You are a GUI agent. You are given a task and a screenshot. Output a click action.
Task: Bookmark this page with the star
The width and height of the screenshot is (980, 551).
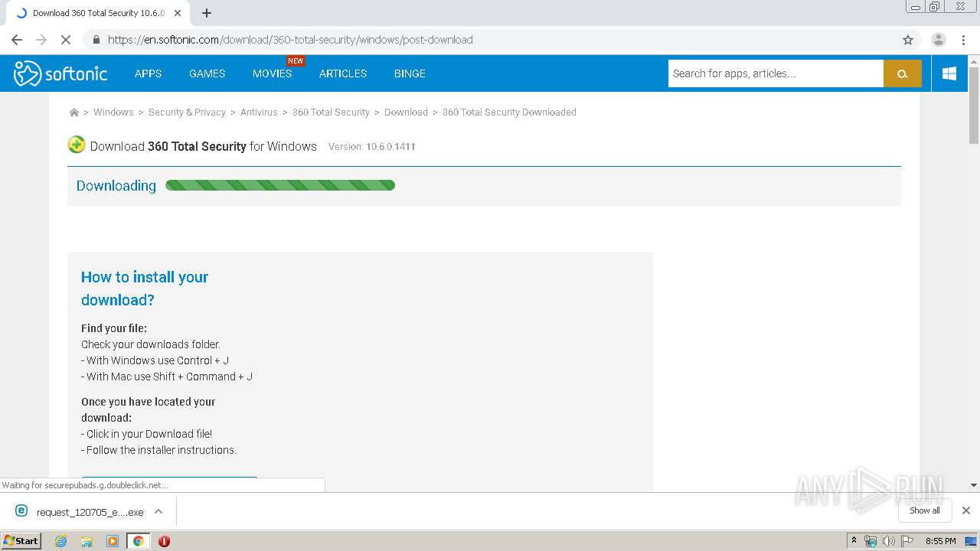tap(908, 40)
